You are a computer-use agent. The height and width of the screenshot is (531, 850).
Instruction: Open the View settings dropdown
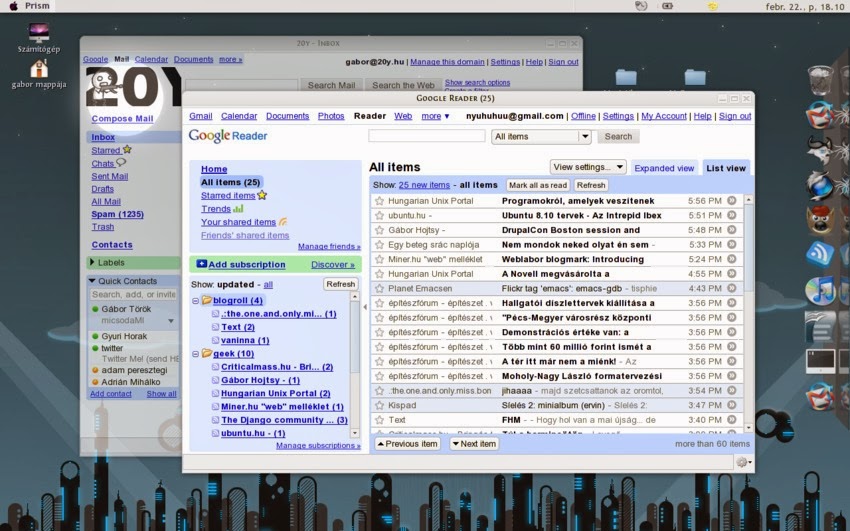coord(588,167)
